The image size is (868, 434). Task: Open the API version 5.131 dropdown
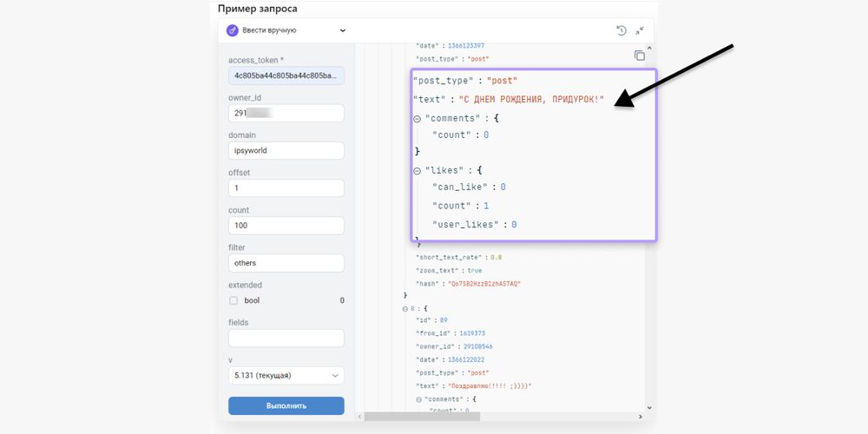pos(286,376)
